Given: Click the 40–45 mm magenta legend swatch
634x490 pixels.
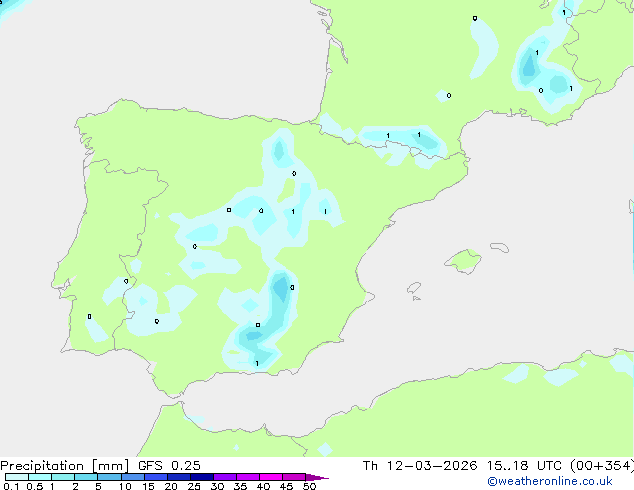Looking at the screenshot, I should tap(271, 477).
